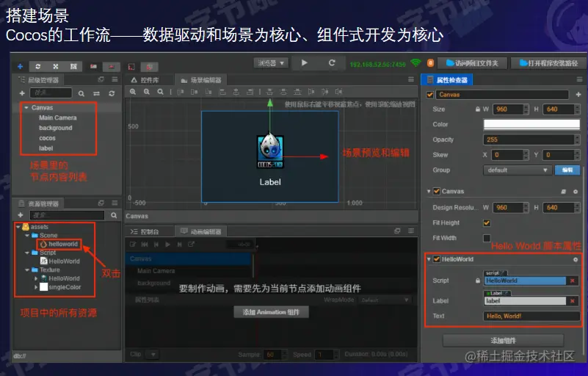Pop out the asset manager panel
588x376 pixels.
[x=101, y=203]
